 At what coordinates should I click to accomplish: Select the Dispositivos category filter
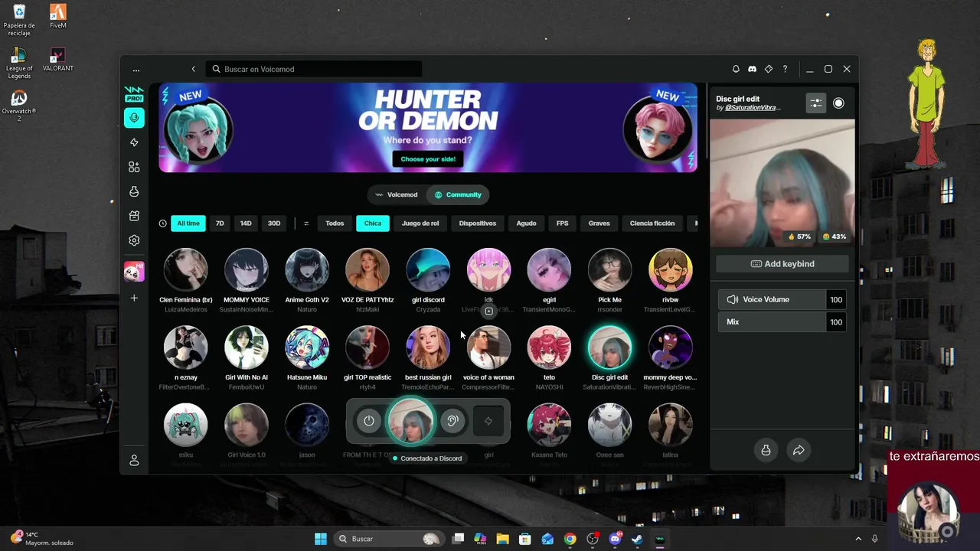point(478,223)
